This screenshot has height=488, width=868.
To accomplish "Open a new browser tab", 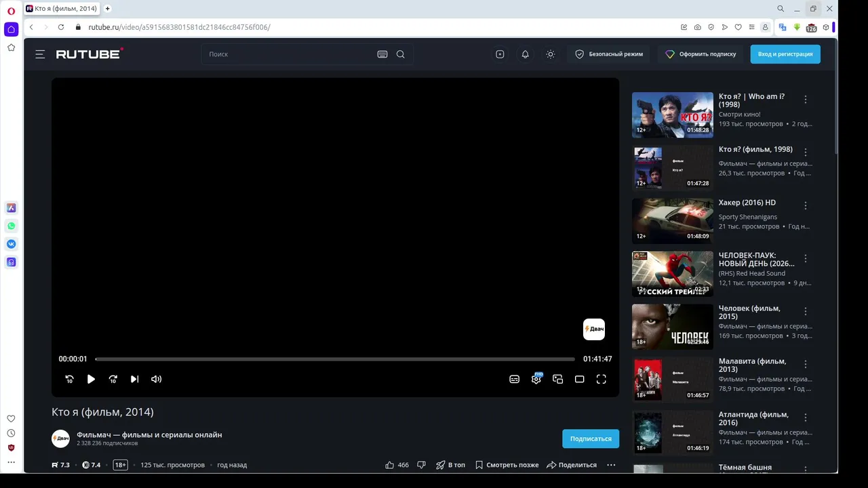I will tap(107, 9).
